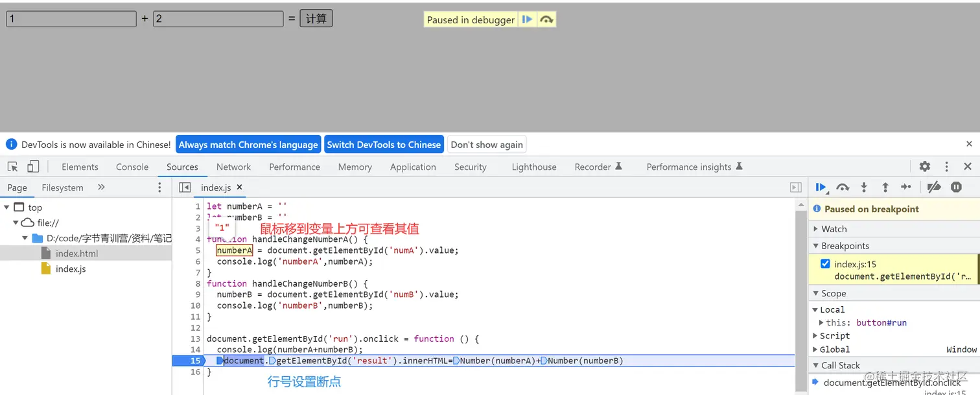The width and height of the screenshot is (980, 395).
Task: Deactivate all breakpoints icon
Action: click(x=934, y=187)
